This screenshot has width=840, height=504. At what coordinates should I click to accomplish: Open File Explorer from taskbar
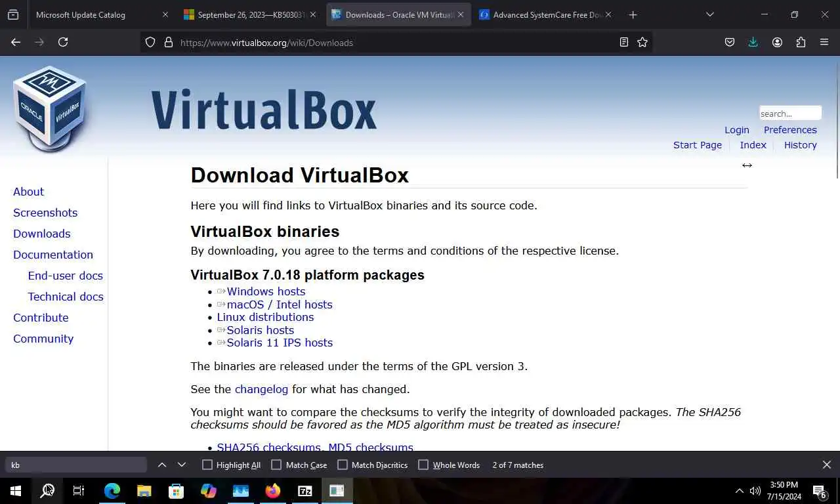click(x=144, y=490)
